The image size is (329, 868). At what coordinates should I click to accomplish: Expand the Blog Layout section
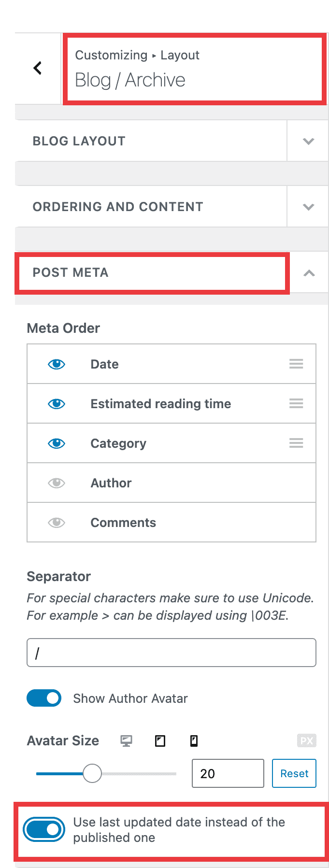[x=308, y=141]
